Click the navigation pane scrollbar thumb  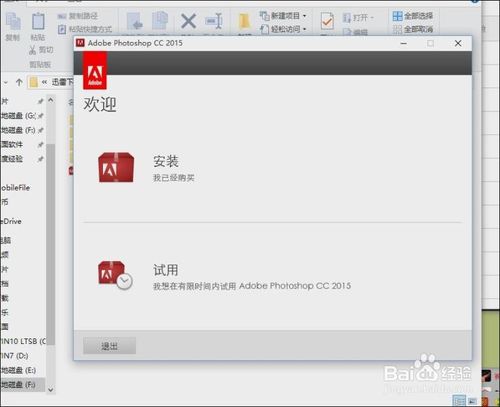pyautogui.click(x=51, y=244)
